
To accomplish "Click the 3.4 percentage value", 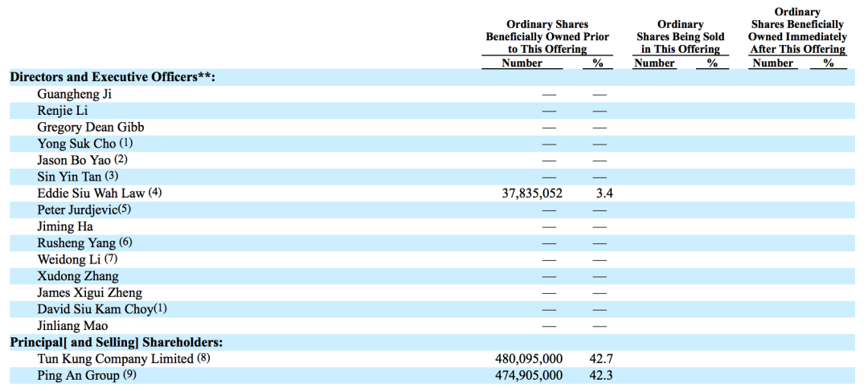I will [605, 193].
